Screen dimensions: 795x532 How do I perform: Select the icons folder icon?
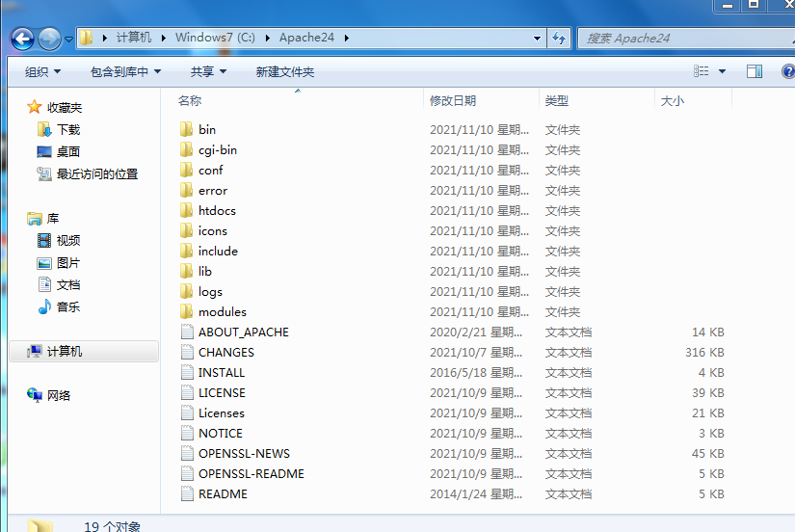[187, 230]
